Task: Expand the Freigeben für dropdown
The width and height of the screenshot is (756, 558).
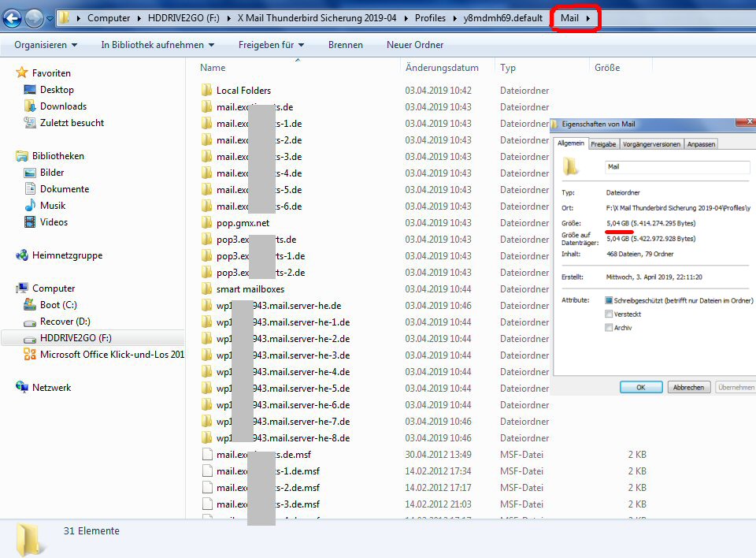Action: (x=271, y=45)
